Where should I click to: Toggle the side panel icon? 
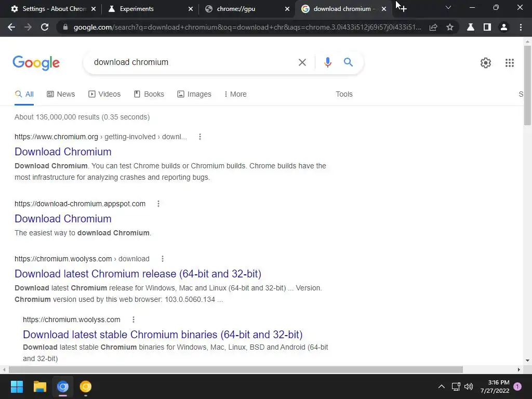point(487,27)
